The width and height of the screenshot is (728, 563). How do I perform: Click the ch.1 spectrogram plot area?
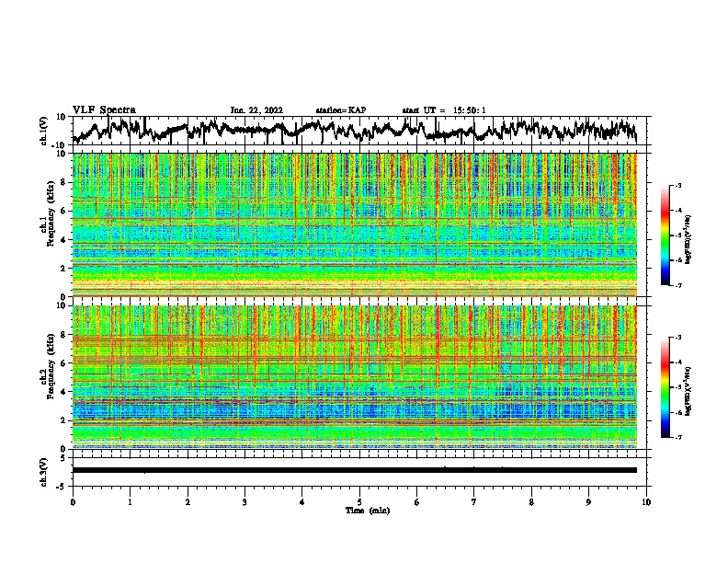[x=355, y=224]
